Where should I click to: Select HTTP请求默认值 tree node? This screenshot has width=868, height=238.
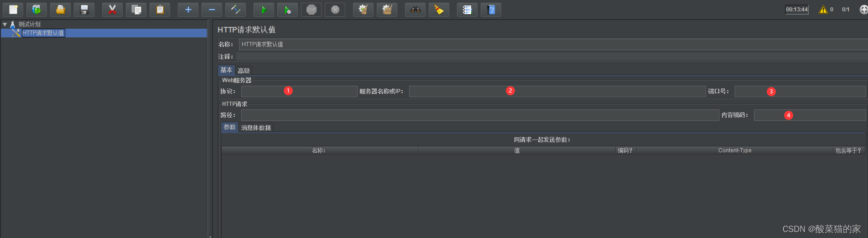coord(43,33)
